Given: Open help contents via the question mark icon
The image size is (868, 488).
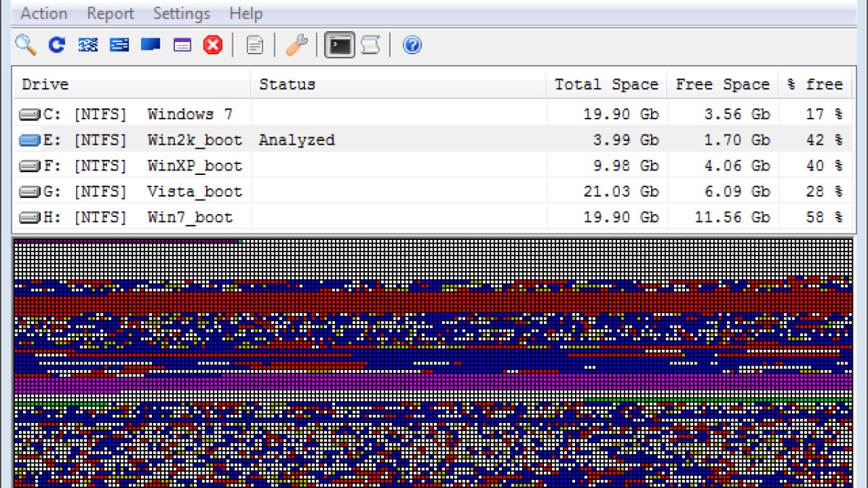Looking at the screenshot, I should [x=412, y=46].
